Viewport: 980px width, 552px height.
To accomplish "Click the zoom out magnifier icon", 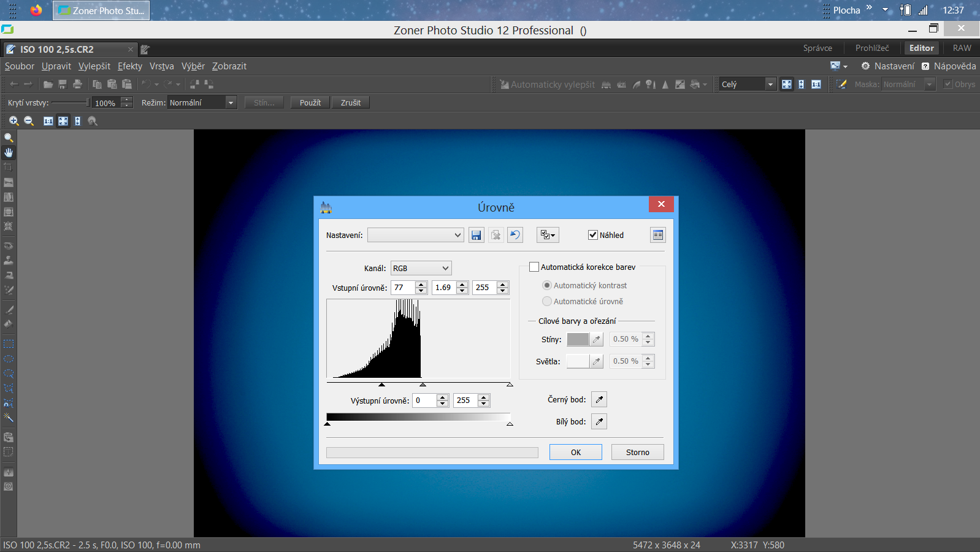I will click(x=29, y=121).
